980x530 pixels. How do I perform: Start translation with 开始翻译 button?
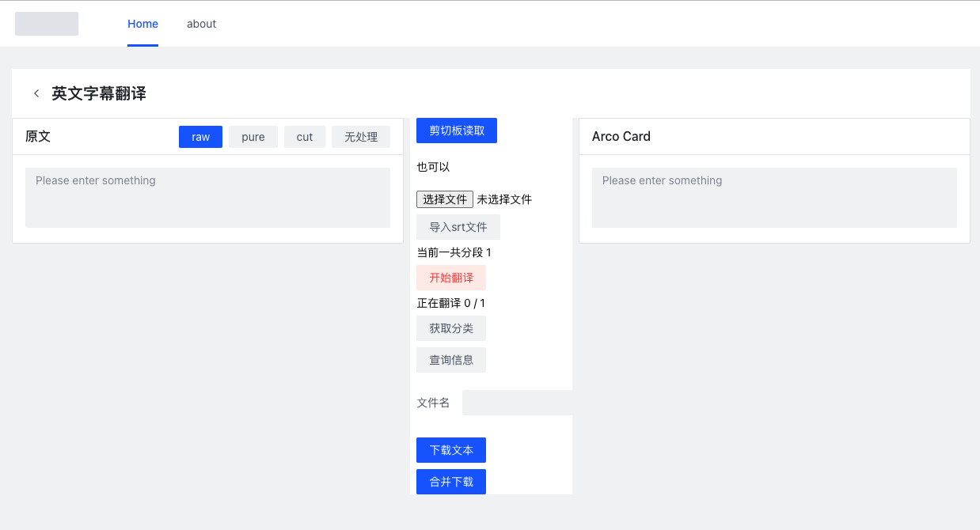tap(451, 278)
